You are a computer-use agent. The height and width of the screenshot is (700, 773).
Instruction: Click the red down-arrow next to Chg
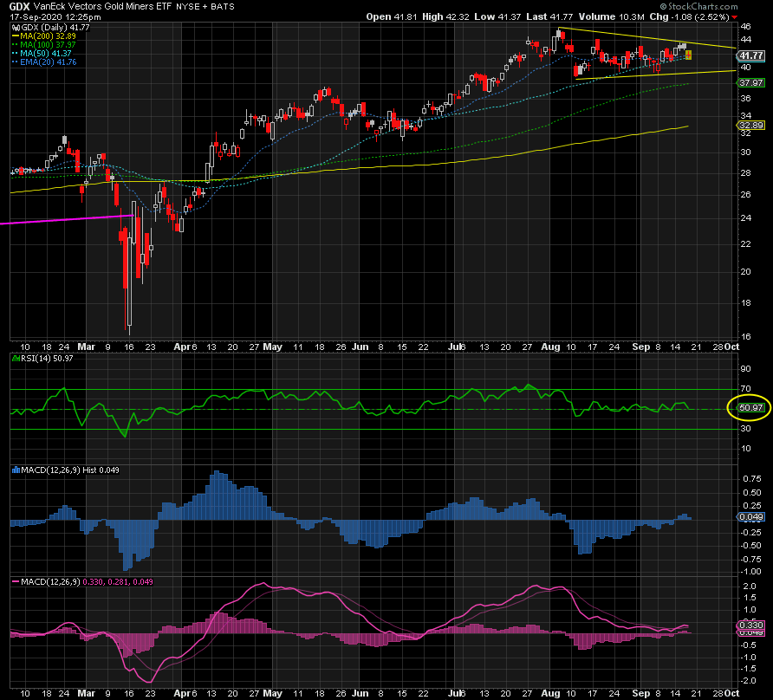click(735, 17)
